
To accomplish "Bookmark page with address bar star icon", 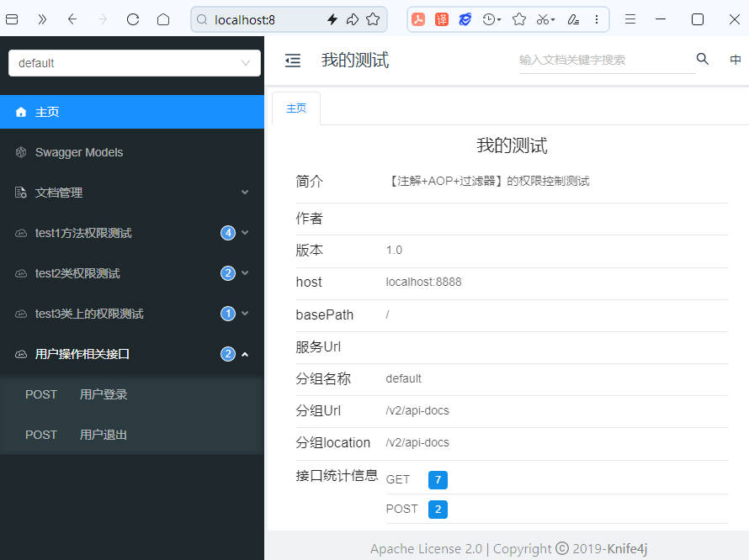I will [x=373, y=19].
